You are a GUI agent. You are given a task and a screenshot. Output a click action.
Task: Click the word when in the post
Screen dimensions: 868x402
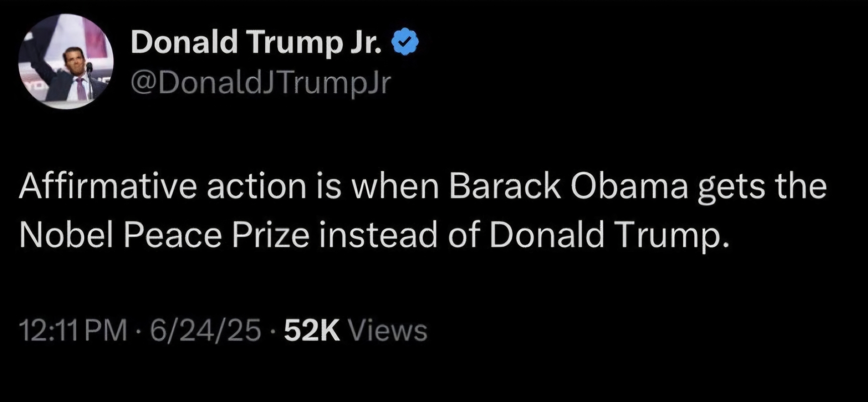(395, 186)
